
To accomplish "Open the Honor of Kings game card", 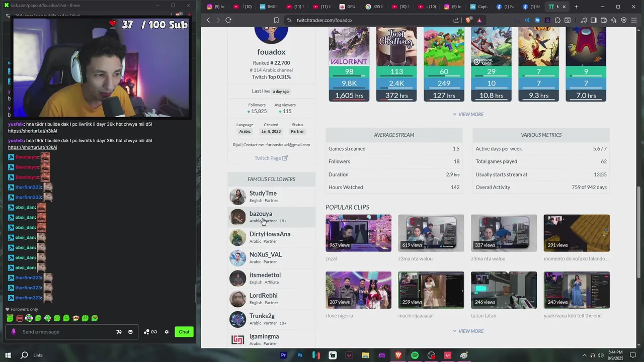I will point(491,64).
